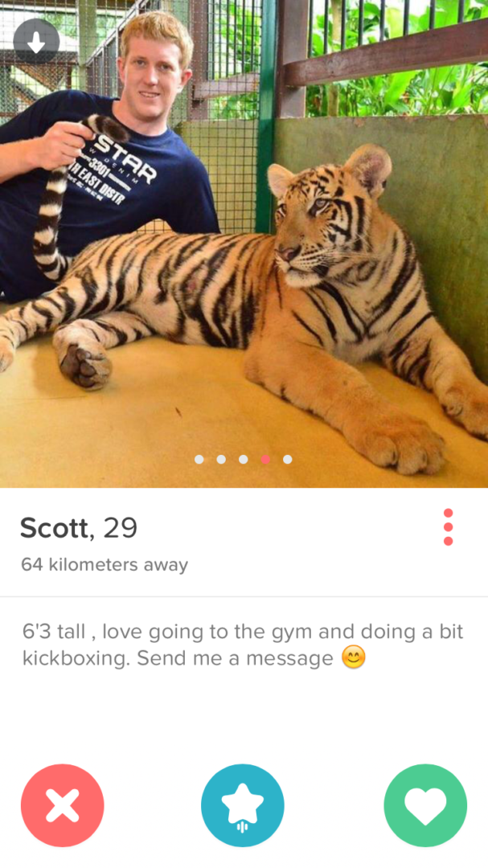The image size is (488, 868).
Task: Tap the green heart like button
Action: 424,805
